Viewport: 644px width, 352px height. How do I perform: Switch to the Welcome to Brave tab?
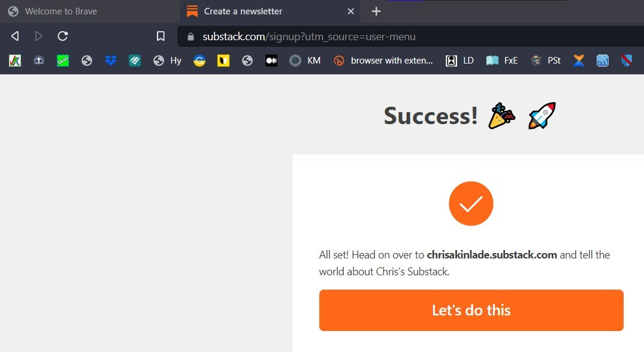tap(53, 11)
